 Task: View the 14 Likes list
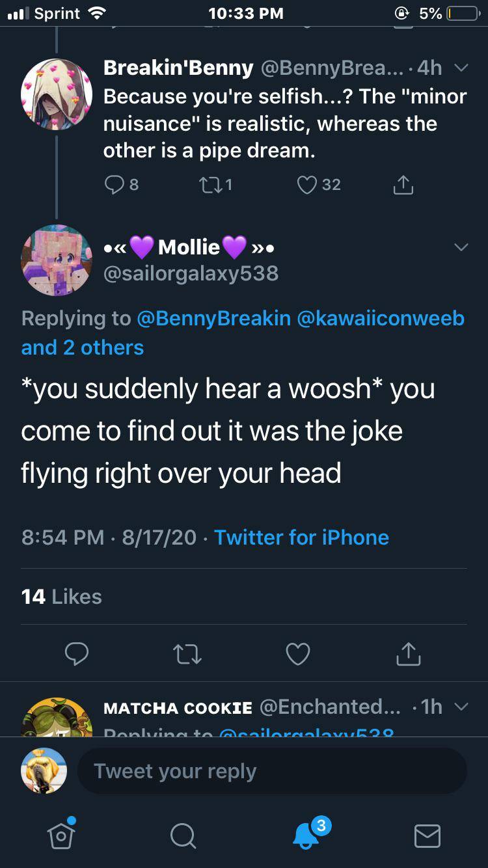62,596
